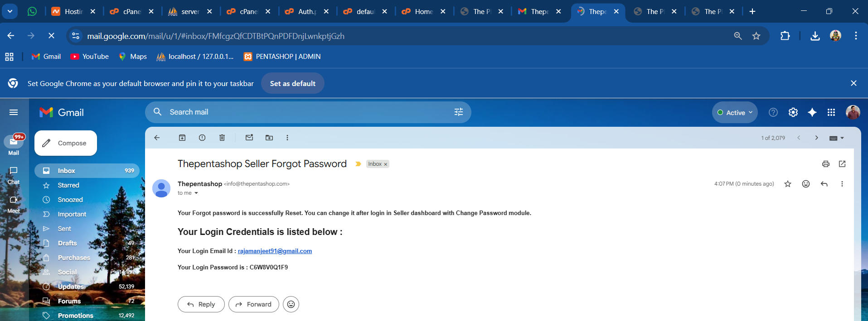This screenshot has width=868, height=321.
Task: Switch to the Auth.php browser tab
Action: click(x=306, y=11)
